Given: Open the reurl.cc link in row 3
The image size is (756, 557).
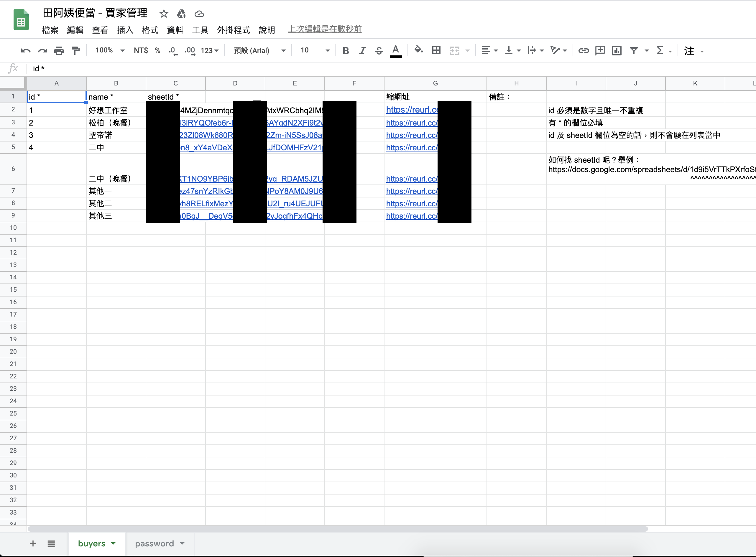Looking at the screenshot, I should pyautogui.click(x=411, y=123).
